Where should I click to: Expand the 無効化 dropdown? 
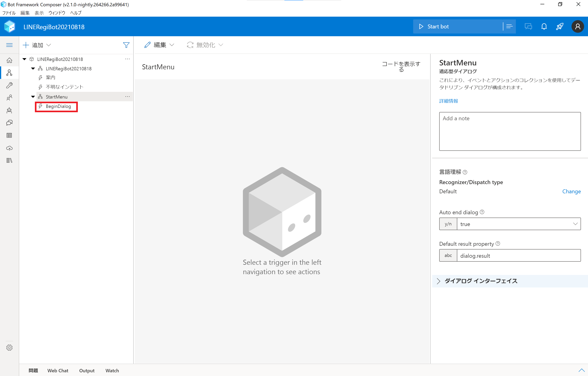click(221, 45)
